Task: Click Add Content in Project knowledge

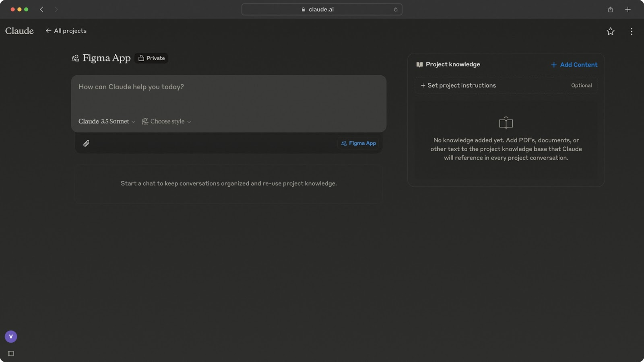Action: (574, 65)
